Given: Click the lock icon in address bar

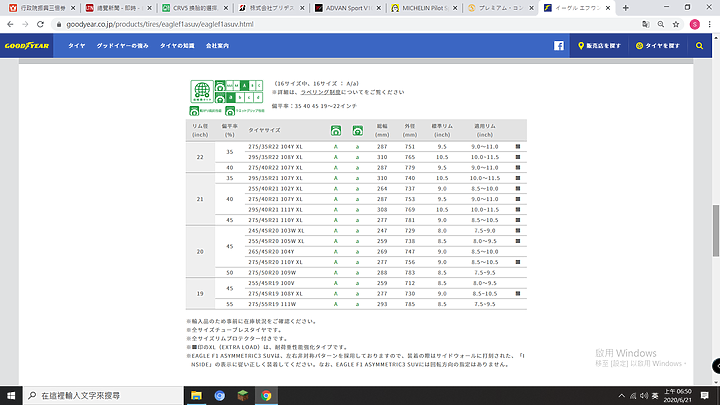Looking at the screenshot, I should click(x=59, y=24).
